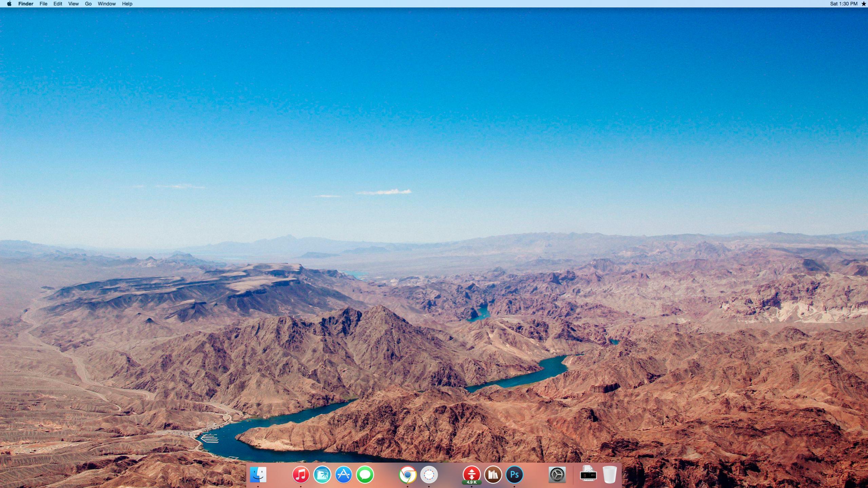Open the File menu
Screen dimensions: 868x488
click(x=43, y=4)
